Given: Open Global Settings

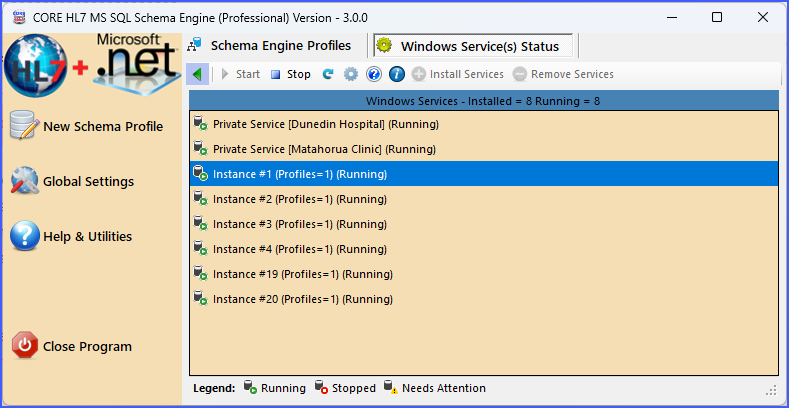Looking at the screenshot, I should tap(72, 181).
